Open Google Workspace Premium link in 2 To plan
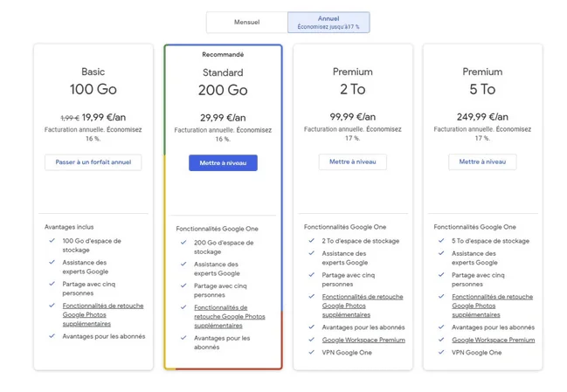 pos(363,340)
